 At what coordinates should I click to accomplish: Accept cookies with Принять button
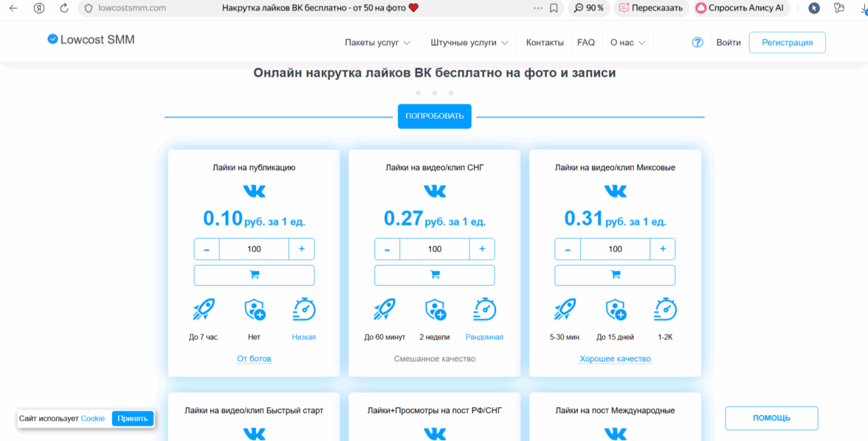(133, 418)
